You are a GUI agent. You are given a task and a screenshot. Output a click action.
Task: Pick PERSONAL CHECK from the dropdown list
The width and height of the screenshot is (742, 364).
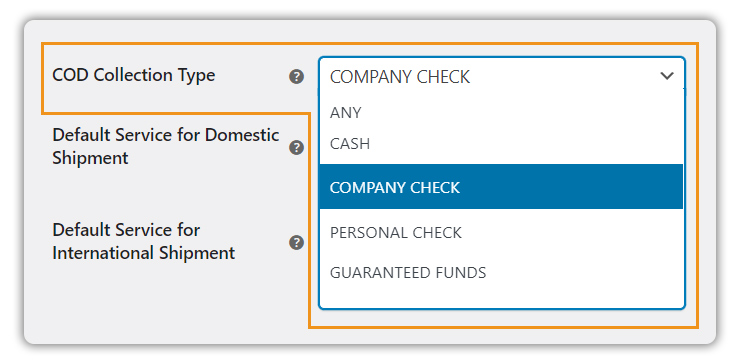(x=396, y=233)
